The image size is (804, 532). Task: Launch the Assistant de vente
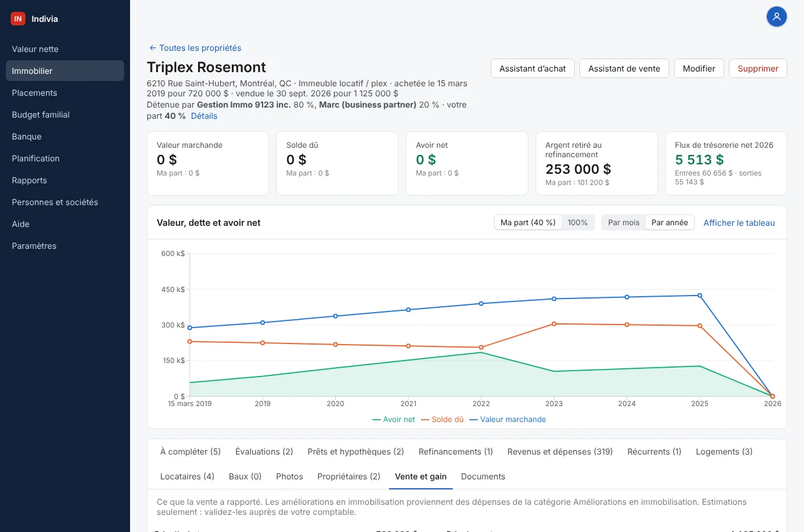coord(624,69)
